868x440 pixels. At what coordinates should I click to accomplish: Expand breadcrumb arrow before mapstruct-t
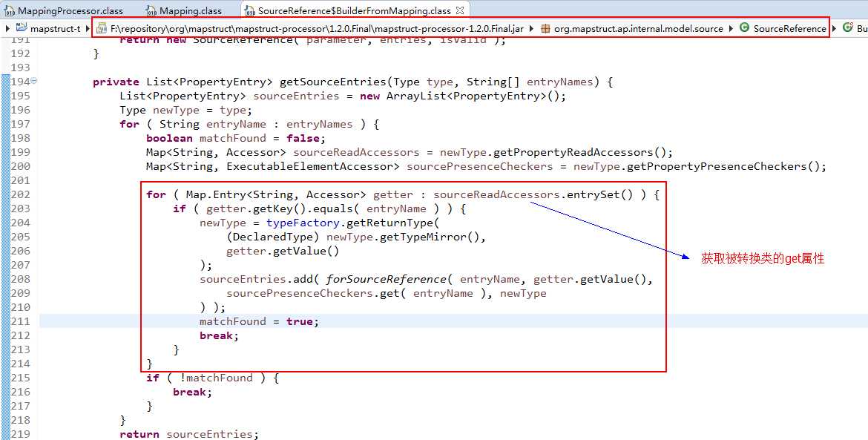7,28
